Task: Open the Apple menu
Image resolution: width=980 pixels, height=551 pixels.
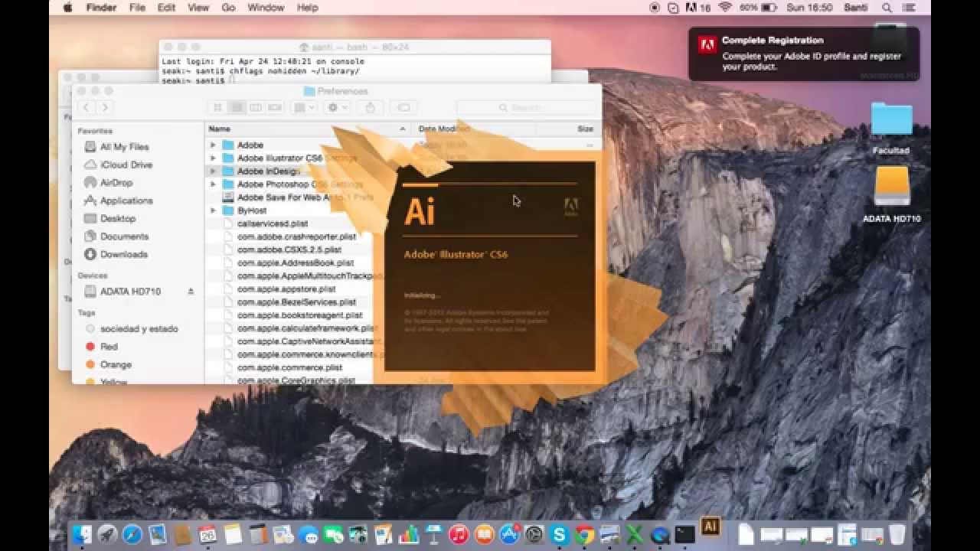Action: click(x=67, y=8)
